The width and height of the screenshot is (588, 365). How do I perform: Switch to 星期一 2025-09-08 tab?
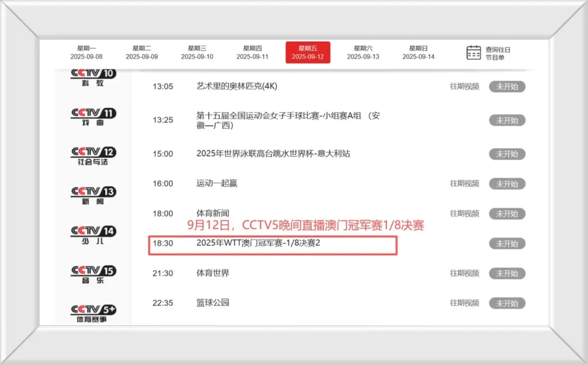click(x=86, y=52)
